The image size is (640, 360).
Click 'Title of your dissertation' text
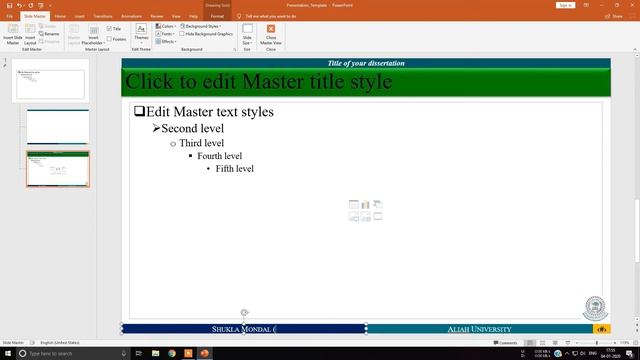tap(366, 63)
